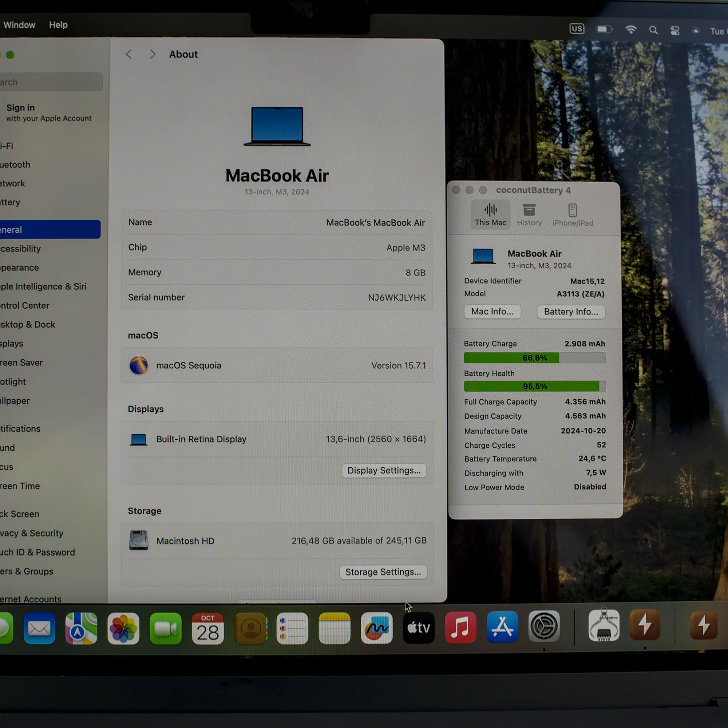Switch to the History tab in coconutBattery
The height and width of the screenshot is (728, 728).
click(529, 215)
